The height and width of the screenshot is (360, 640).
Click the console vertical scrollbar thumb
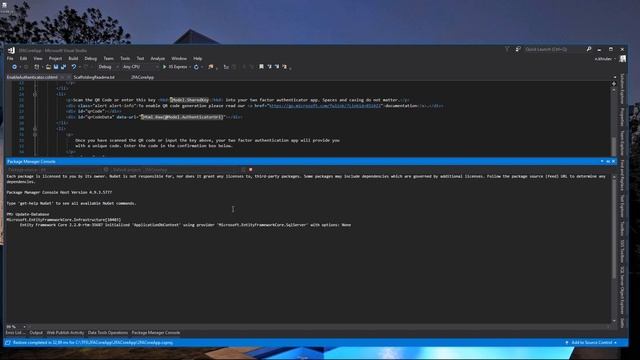coord(614,230)
